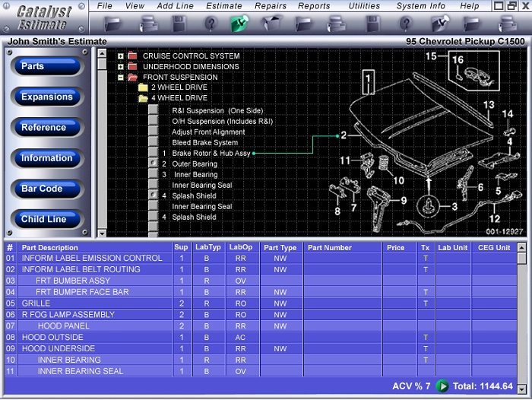The height and width of the screenshot is (400, 532).
Task: Check the box for O/H Suspension (Includes R&I)
Action: coord(154,120)
